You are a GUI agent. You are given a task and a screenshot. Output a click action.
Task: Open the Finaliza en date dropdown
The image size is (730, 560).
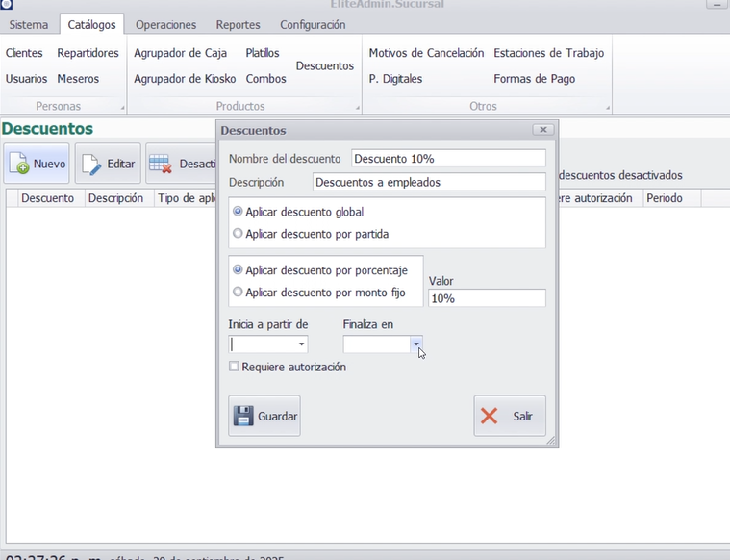pos(416,344)
